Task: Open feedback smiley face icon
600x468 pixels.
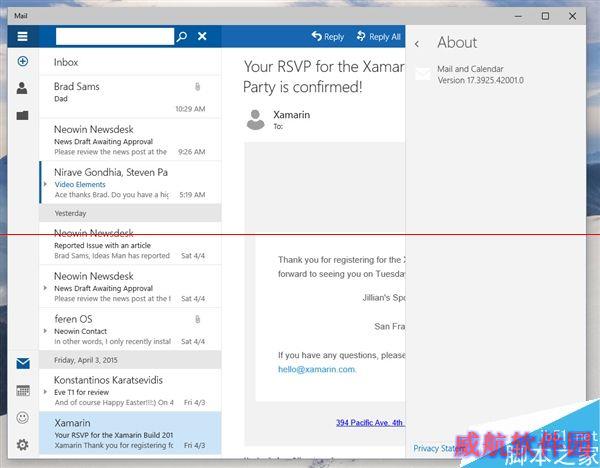Action: pyautogui.click(x=23, y=417)
